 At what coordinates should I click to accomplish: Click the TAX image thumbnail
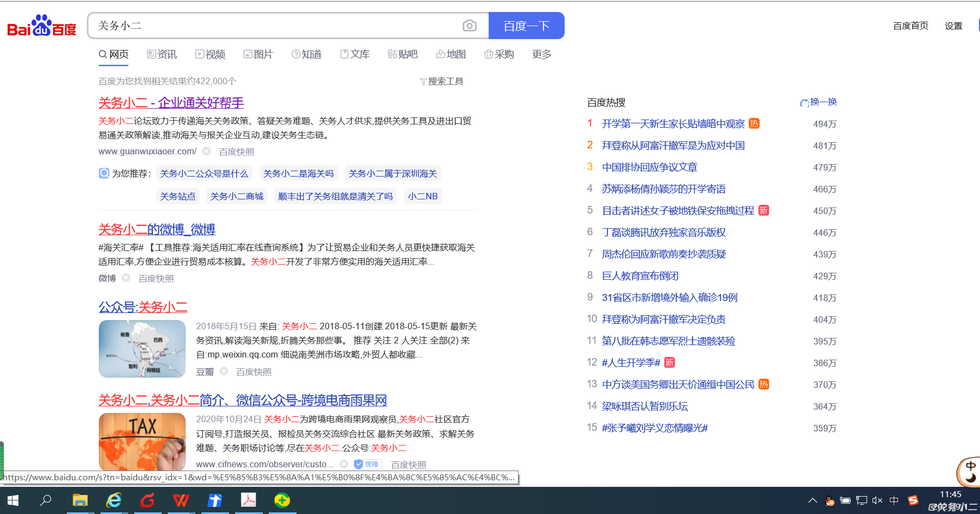pos(142,442)
